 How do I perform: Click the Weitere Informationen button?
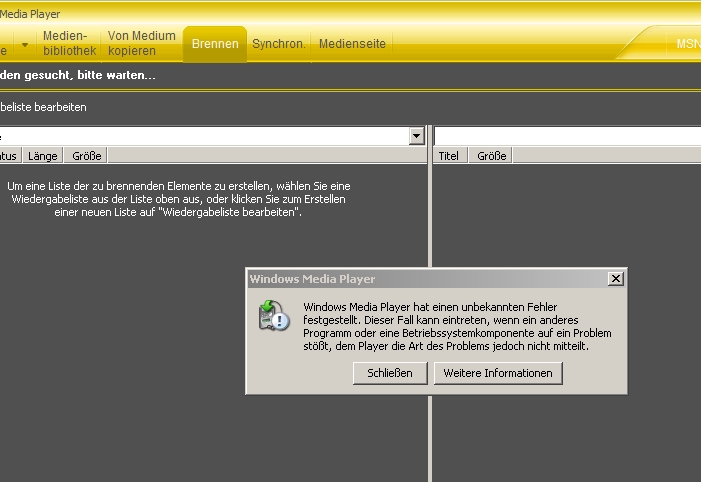[498, 373]
